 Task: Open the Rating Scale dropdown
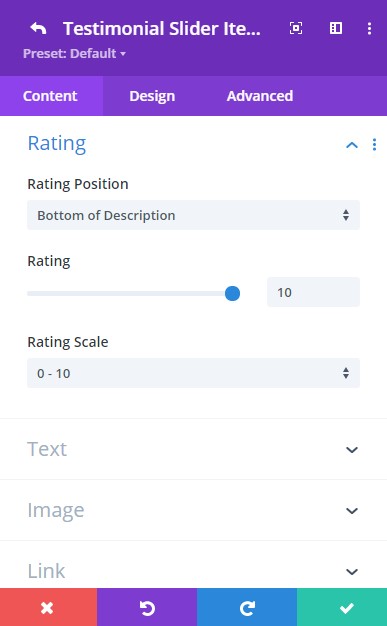click(x=193, y=373)
